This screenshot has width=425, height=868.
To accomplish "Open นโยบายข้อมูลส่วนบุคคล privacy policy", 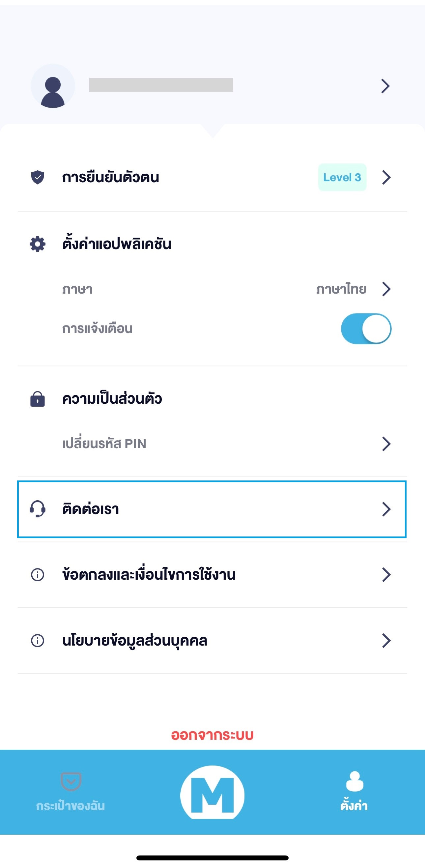I will click(135, 640).
